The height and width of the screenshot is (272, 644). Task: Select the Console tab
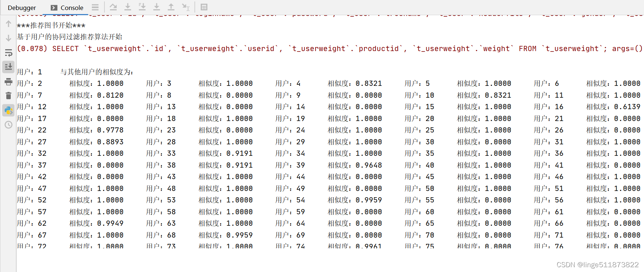[x=67, y=8]
